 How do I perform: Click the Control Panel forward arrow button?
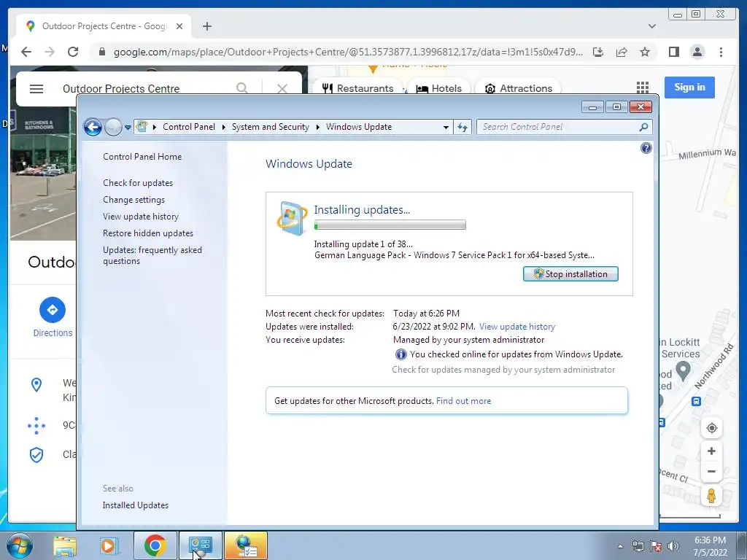113,127
